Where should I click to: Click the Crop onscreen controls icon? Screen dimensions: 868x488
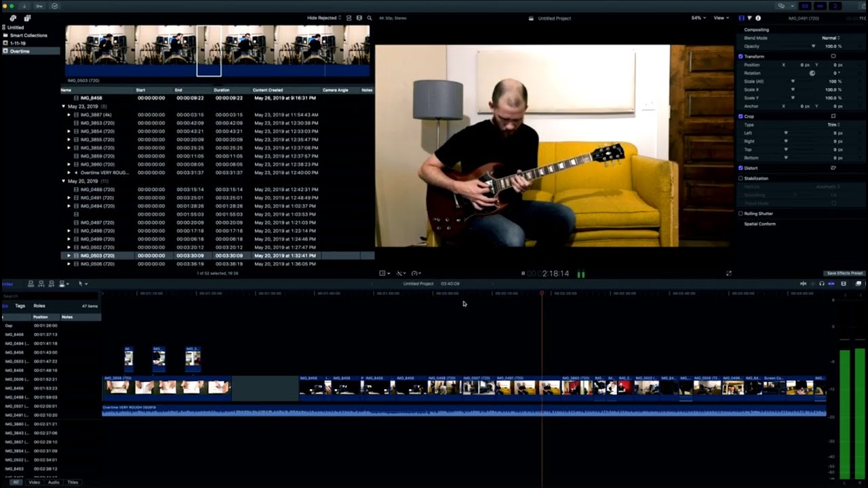click(x=833, y=116)
